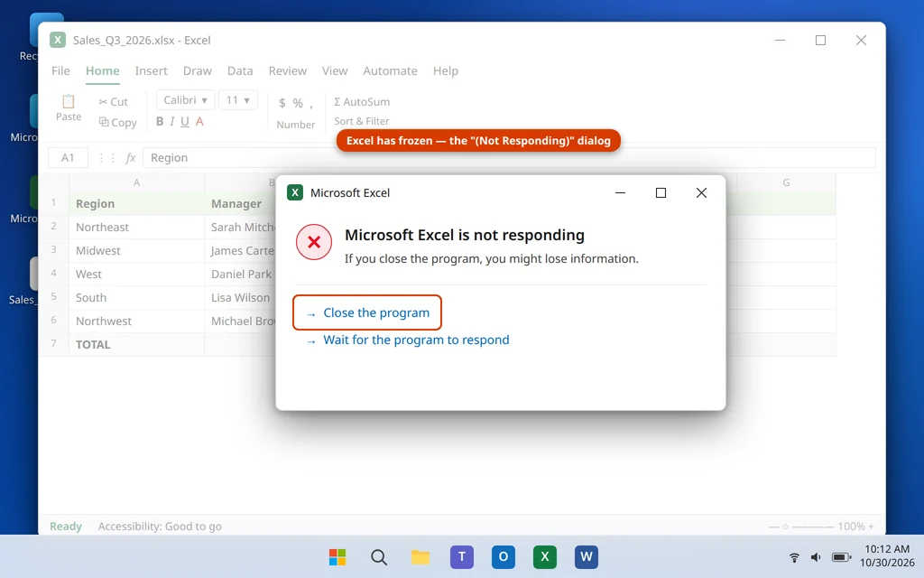Click the Name Box showing A1
The image size is (924, 578).
68,158
